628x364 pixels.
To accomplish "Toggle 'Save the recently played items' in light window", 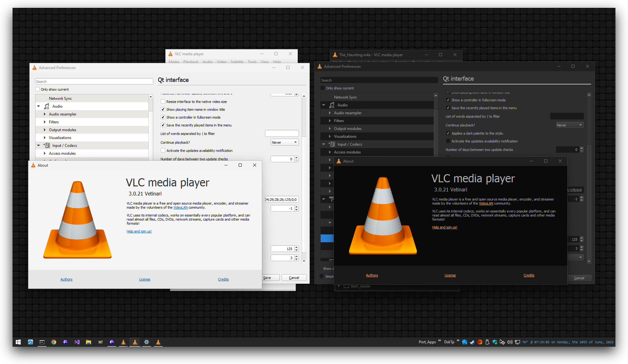I will pos(163,125).
